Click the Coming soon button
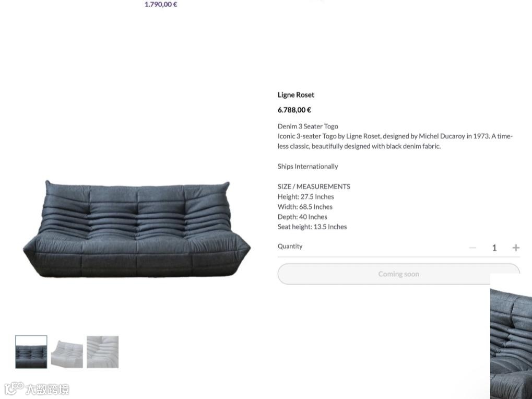The image size is (532, 399). pos(399,274)
